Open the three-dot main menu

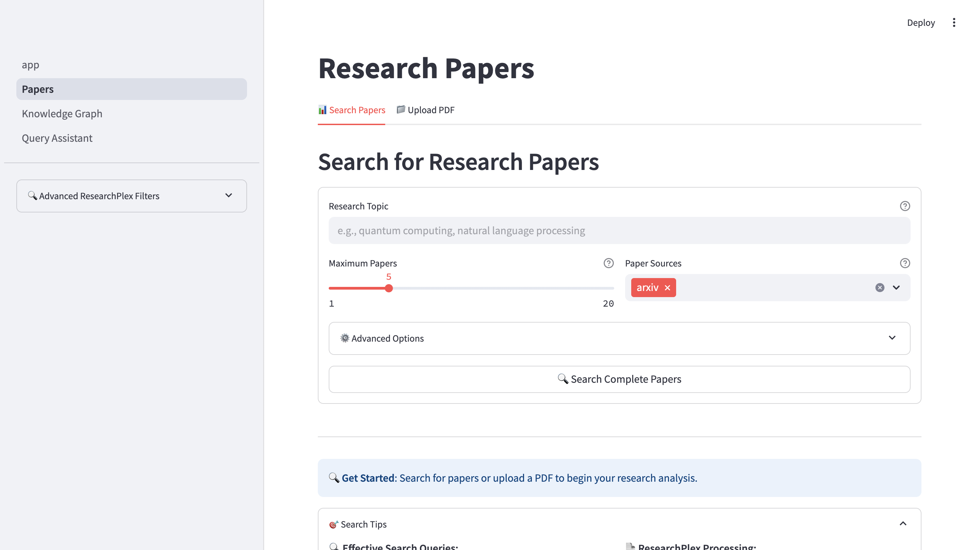click(x=954, y=22)
